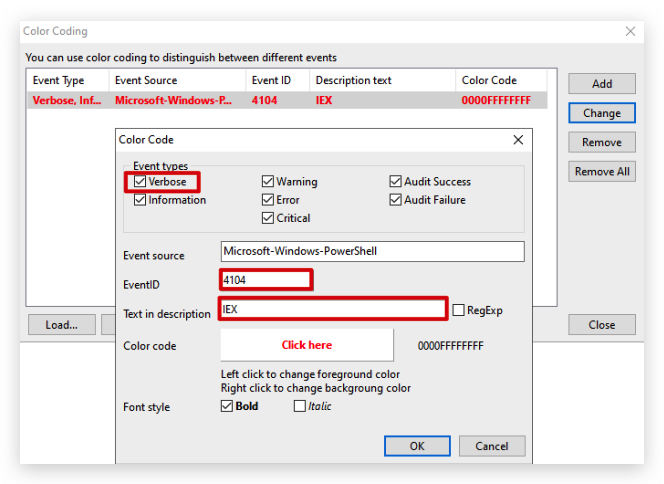Click the Description text column header

(x=382, y=80)
